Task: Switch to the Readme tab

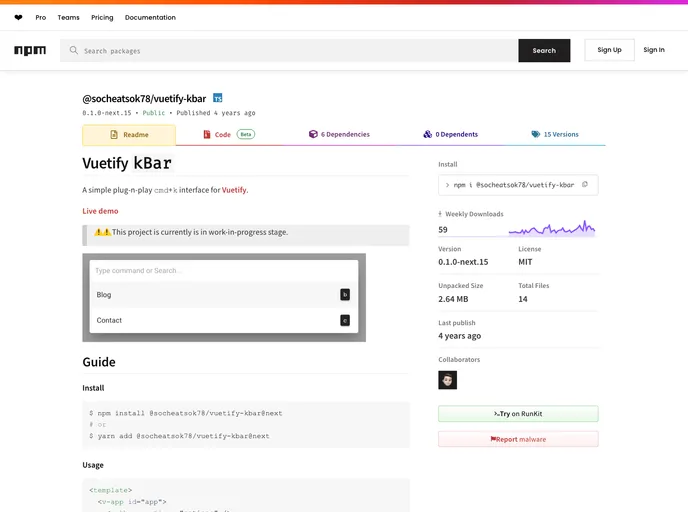Action: coord(129,135)
